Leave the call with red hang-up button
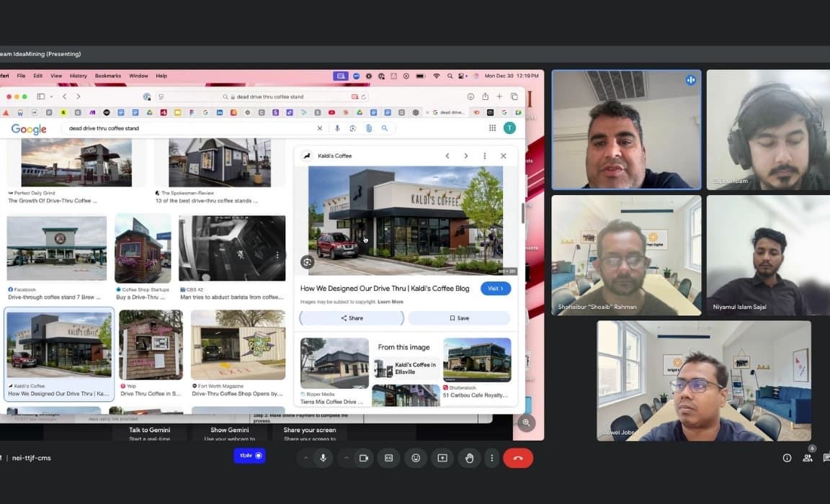This screenshot has width=830, height=504. point(517,458)
